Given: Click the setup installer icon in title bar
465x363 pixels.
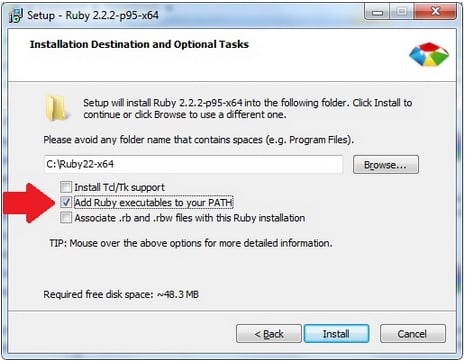Looking at the screenshot, I should [16, 15].
